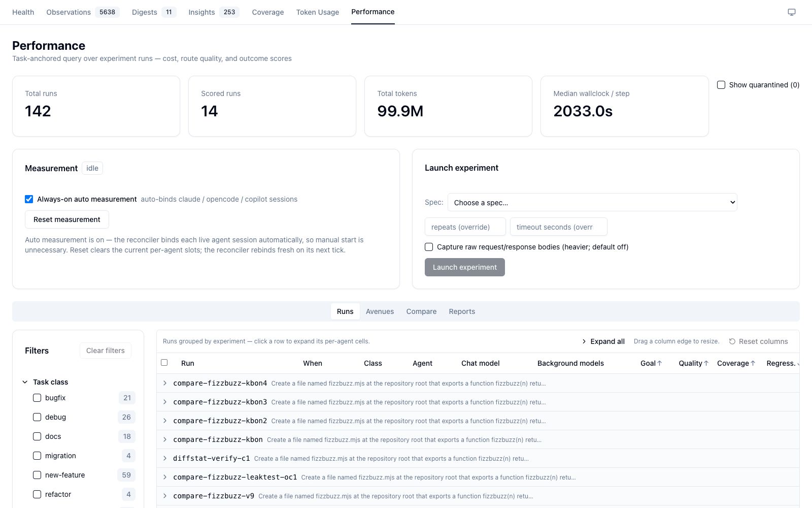
Task: Click the new-feature count badge 59
Action: pos(126,475)
